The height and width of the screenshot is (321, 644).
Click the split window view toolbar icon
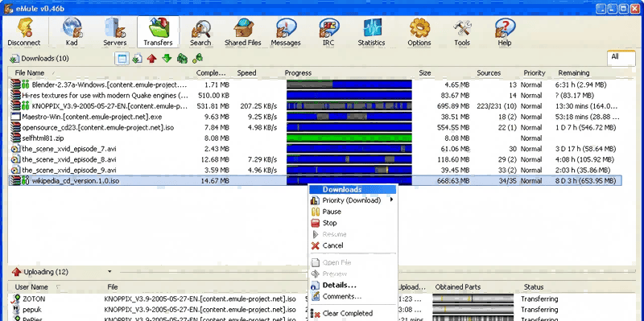[122, 59]
